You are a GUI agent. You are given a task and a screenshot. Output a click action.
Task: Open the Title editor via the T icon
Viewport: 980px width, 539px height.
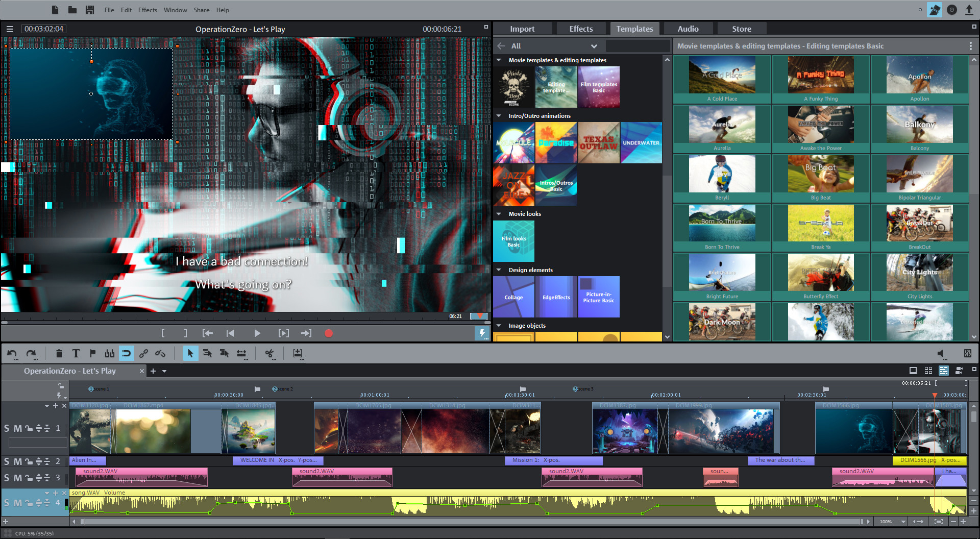tap(76, 353)
